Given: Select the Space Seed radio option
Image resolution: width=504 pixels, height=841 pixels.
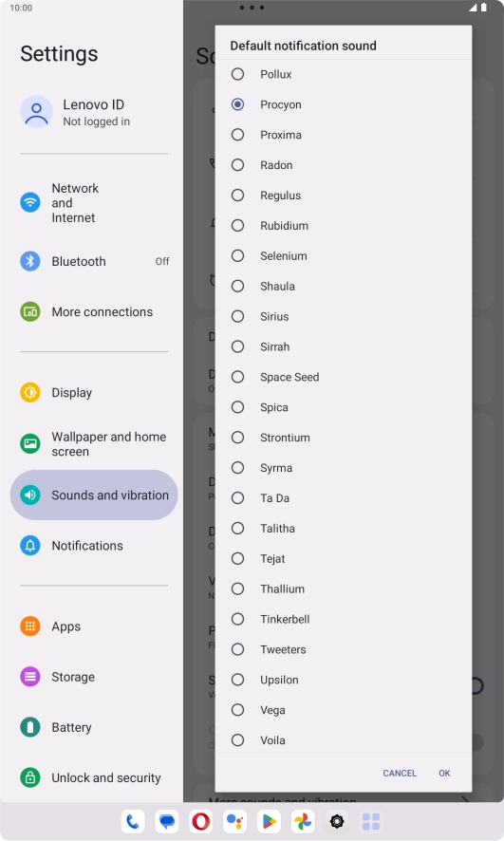Looking at the screenshot, I should point(344,377).
